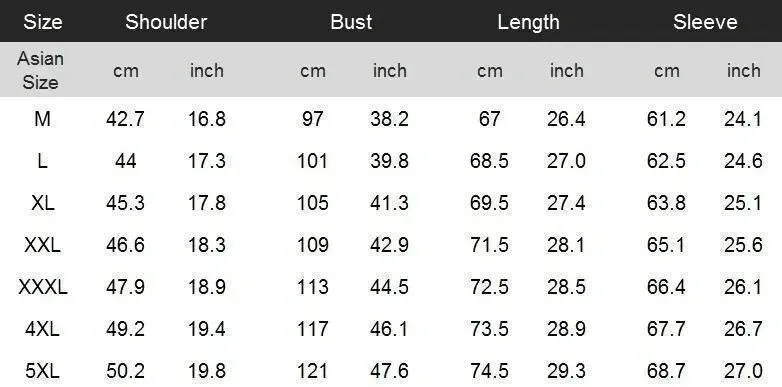Viewport: 782px width, 387px height.
Task: Click the 68.7 sleeve cm value
Action: click(x=666, y=371)
